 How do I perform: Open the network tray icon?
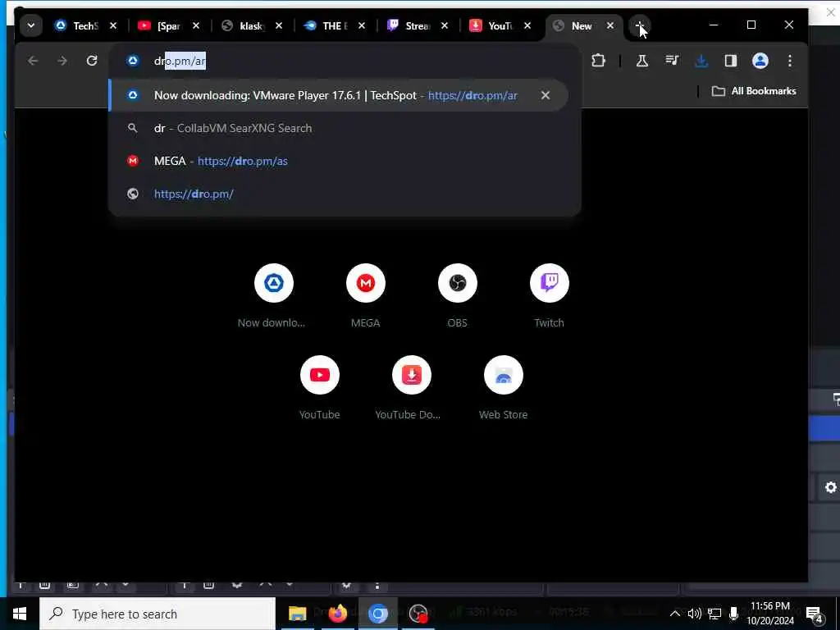pos(714,614)
